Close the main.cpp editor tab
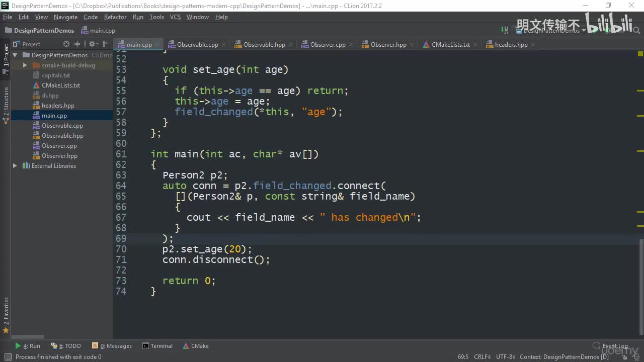The width and height of the screenshot is (644, 362). coord(158,45)
